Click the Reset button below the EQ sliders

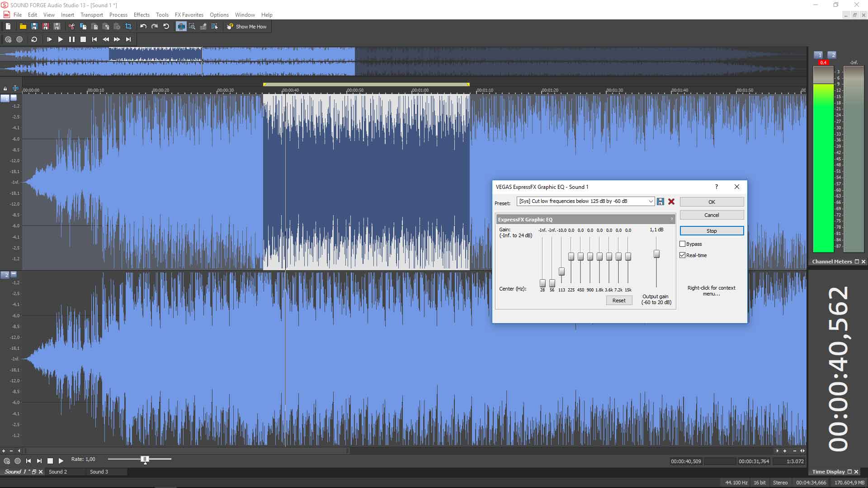[619, 300]
